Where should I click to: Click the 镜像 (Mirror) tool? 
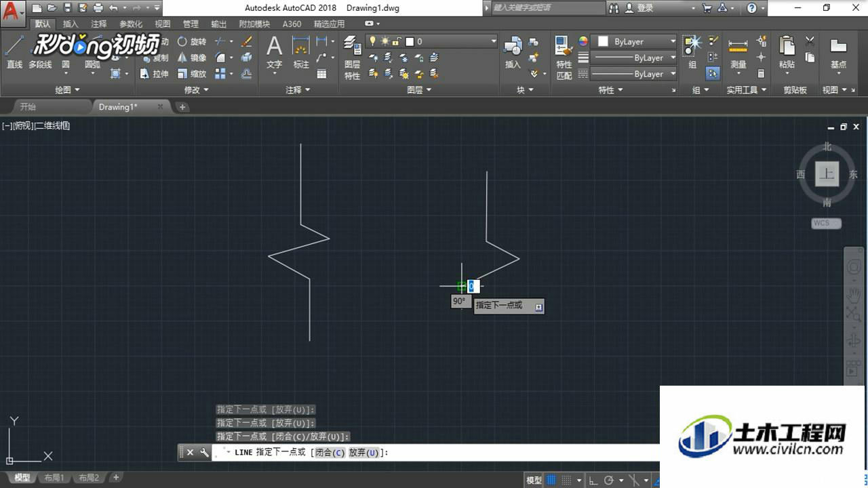click(x=192, y=58)
